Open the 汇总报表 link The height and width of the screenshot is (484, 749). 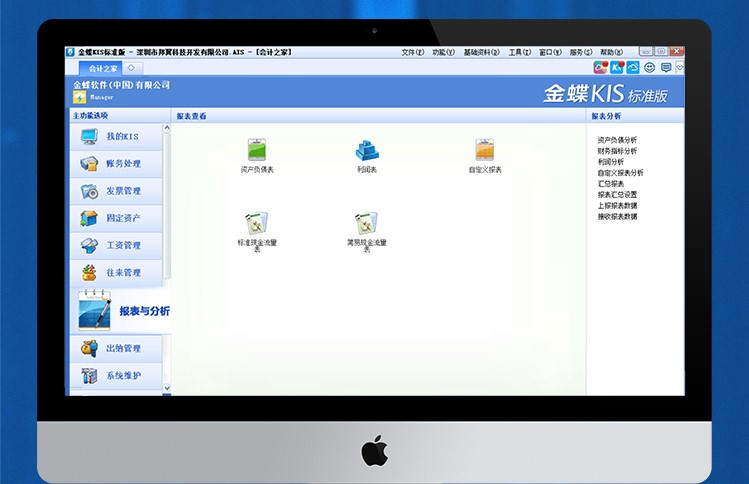(x=610, y=184)
